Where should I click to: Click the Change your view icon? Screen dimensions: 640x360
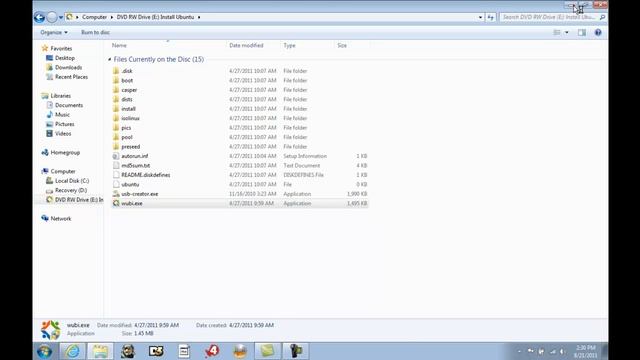point(557,32)
